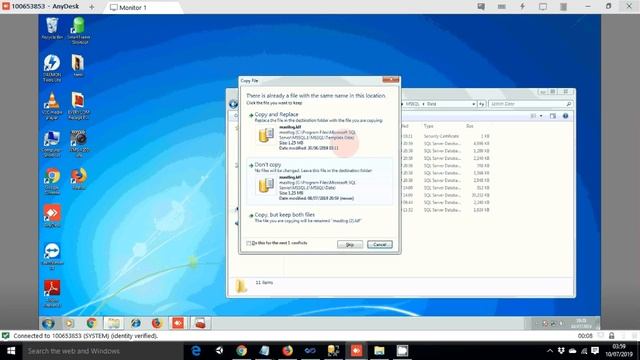Open remote taskbar Chrome icon
This screenshot has height=360, width=640.
[91, 324]
